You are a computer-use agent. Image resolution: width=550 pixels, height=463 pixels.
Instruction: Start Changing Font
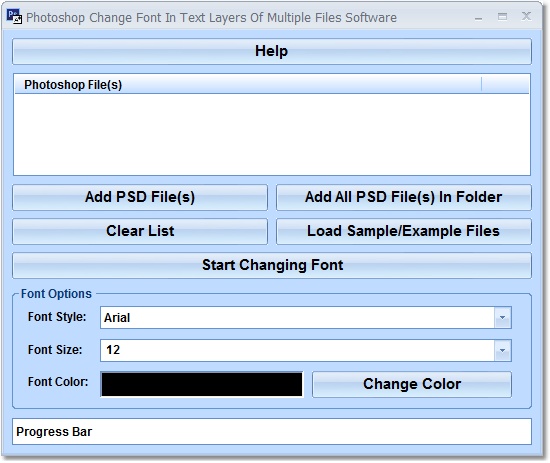[272, 266]
